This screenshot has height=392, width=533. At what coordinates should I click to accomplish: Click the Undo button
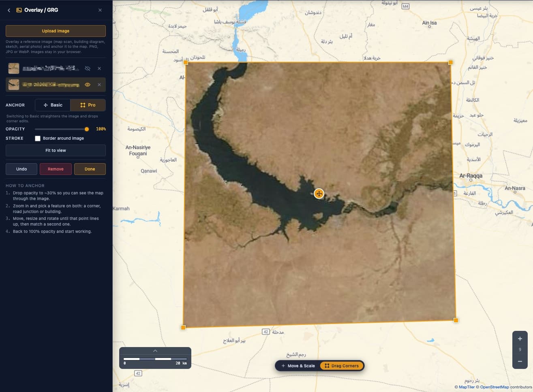(21, 169)
